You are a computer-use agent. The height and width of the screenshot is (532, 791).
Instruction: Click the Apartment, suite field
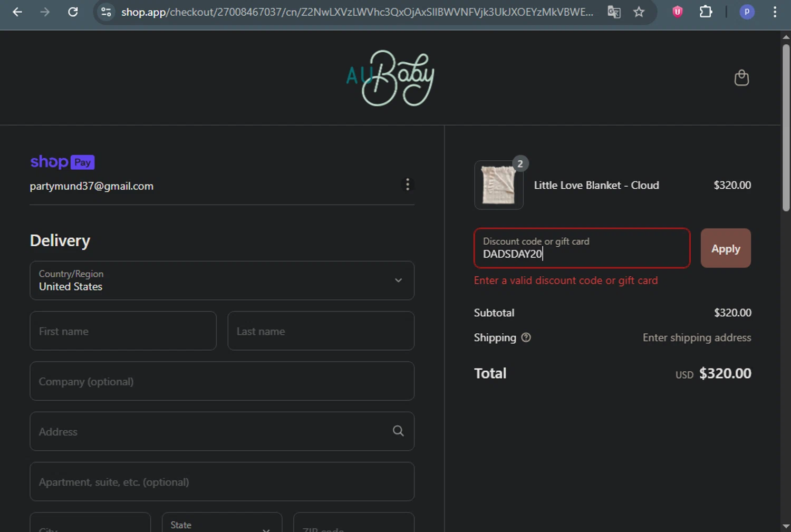[x=222, y=482]
